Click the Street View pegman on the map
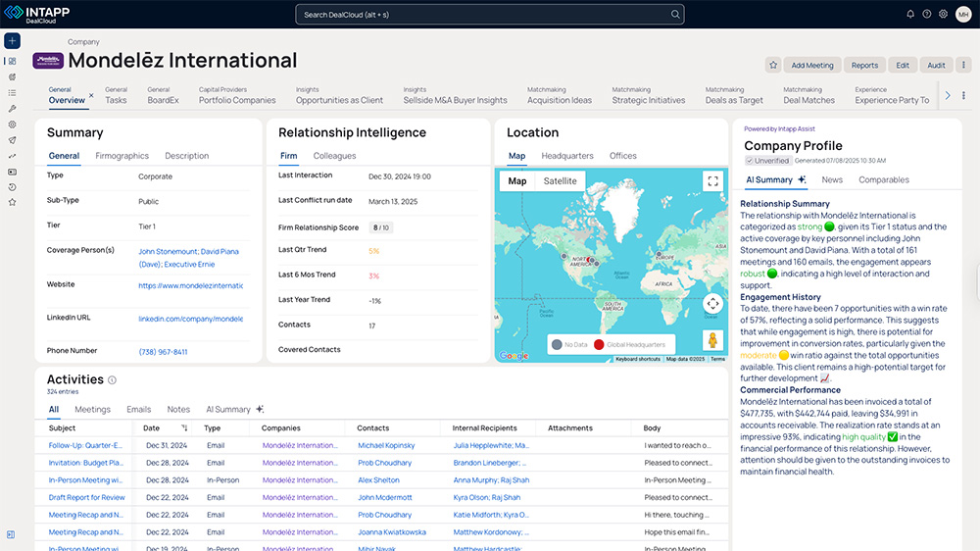This screenshot has height=551, width=980. tap(712, 340)
